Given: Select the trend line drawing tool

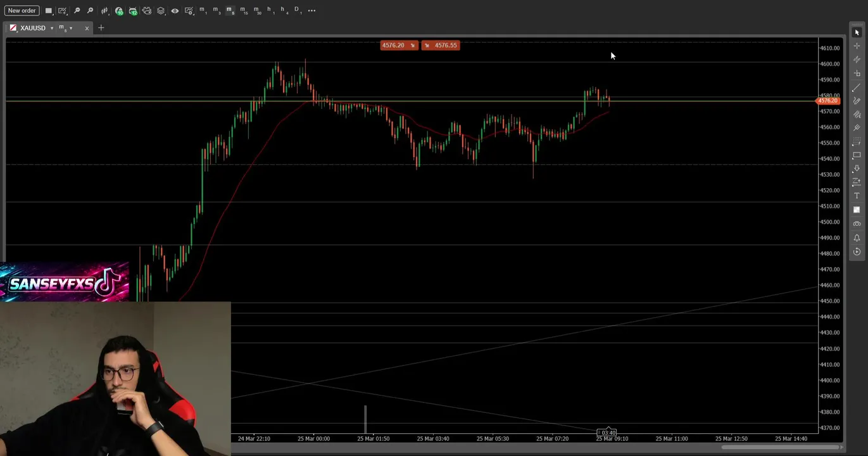Looking at the screenshot, I should [857, 87].
